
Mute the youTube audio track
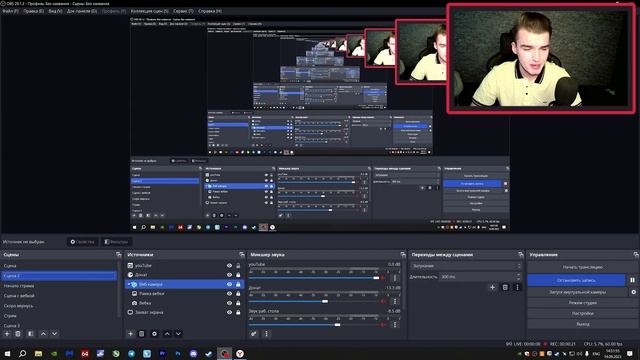pyautogui.click(x=383, y=278)
